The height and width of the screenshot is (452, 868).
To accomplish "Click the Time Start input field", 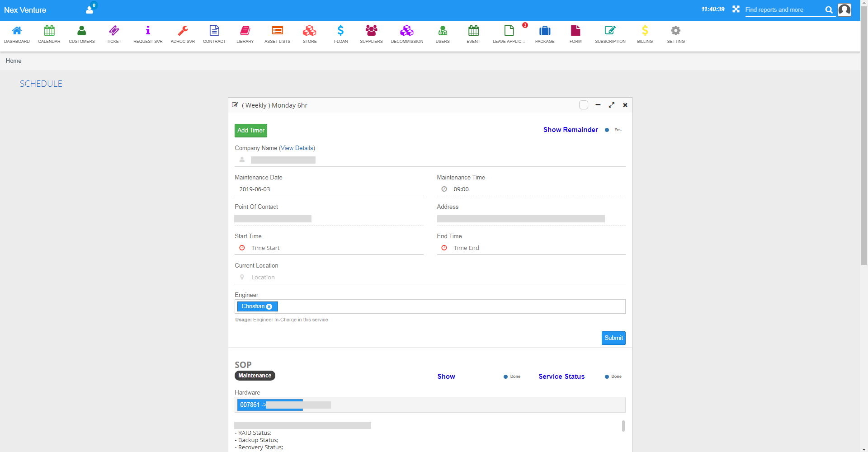I will click(335, 248).
